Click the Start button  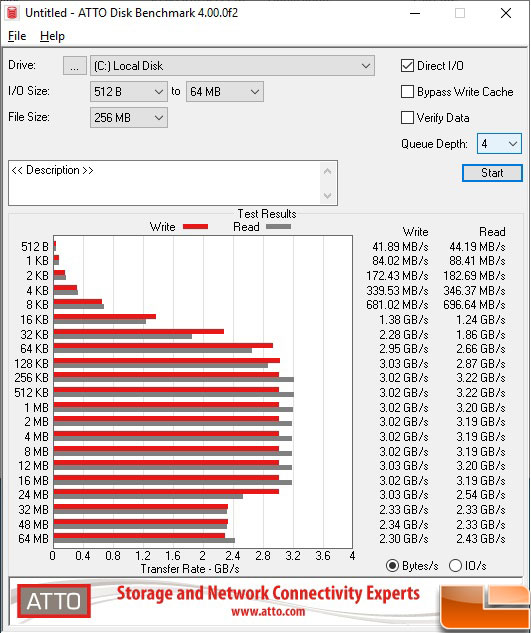(492, 173)
